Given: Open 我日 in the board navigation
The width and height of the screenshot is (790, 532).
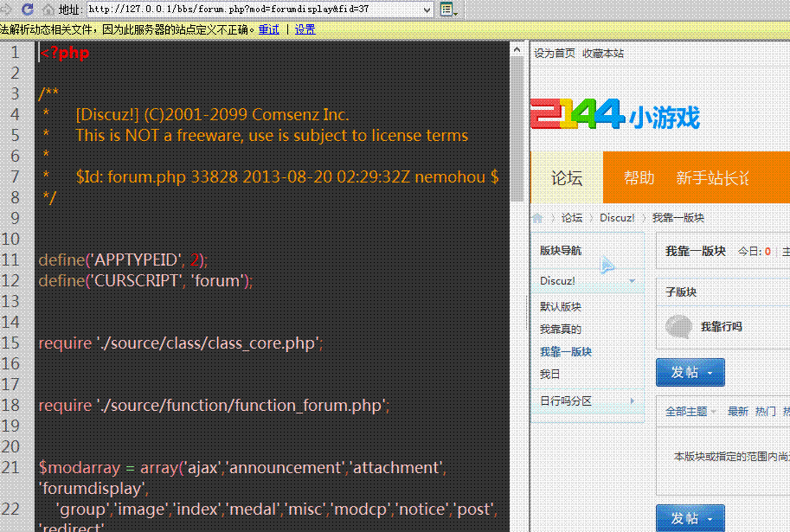Looking at the screenshot, I should tap(549, 374).
